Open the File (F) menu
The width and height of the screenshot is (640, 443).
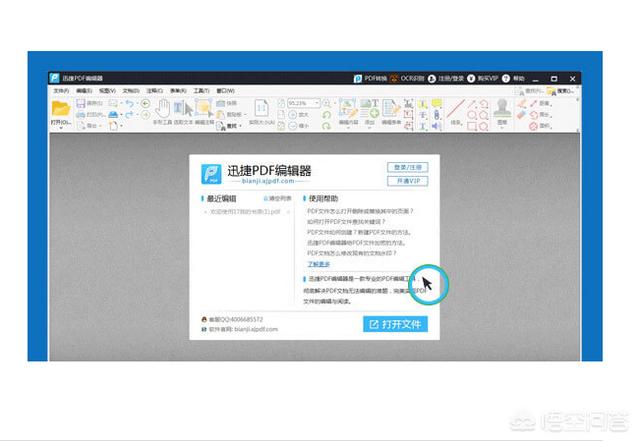61,91
